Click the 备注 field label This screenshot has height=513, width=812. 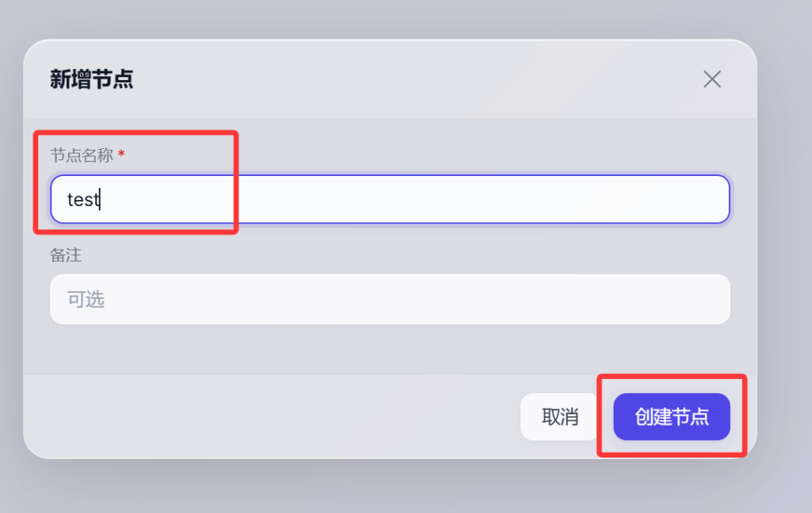(66, 255)
